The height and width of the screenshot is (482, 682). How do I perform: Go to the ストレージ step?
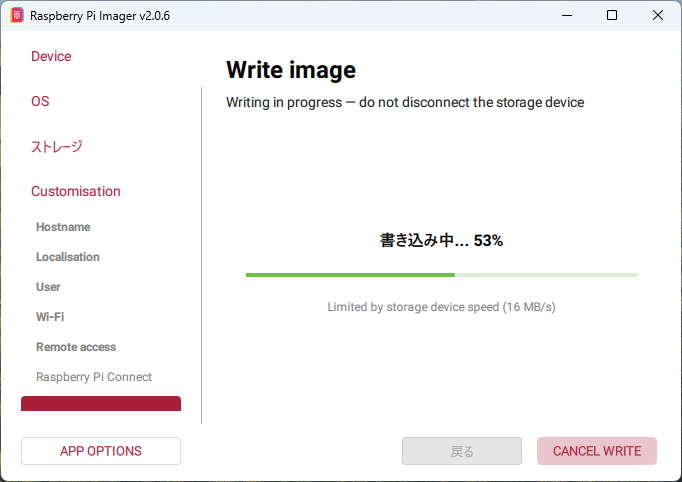point(57,147)
